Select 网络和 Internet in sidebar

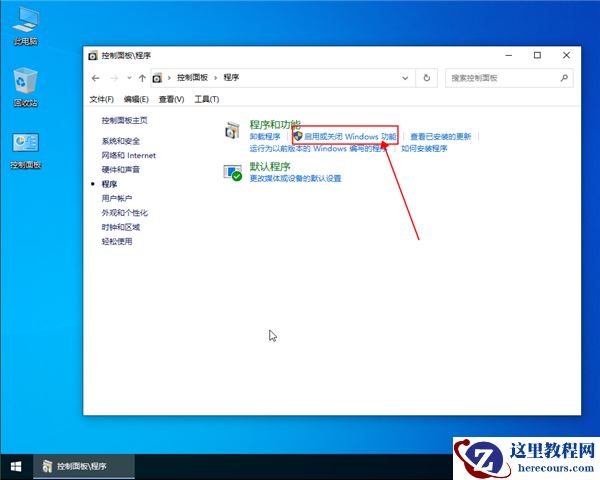(129, 155)
